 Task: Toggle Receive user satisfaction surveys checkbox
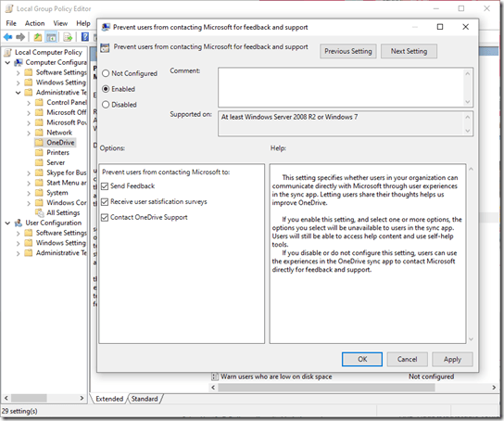pos(105,202)
